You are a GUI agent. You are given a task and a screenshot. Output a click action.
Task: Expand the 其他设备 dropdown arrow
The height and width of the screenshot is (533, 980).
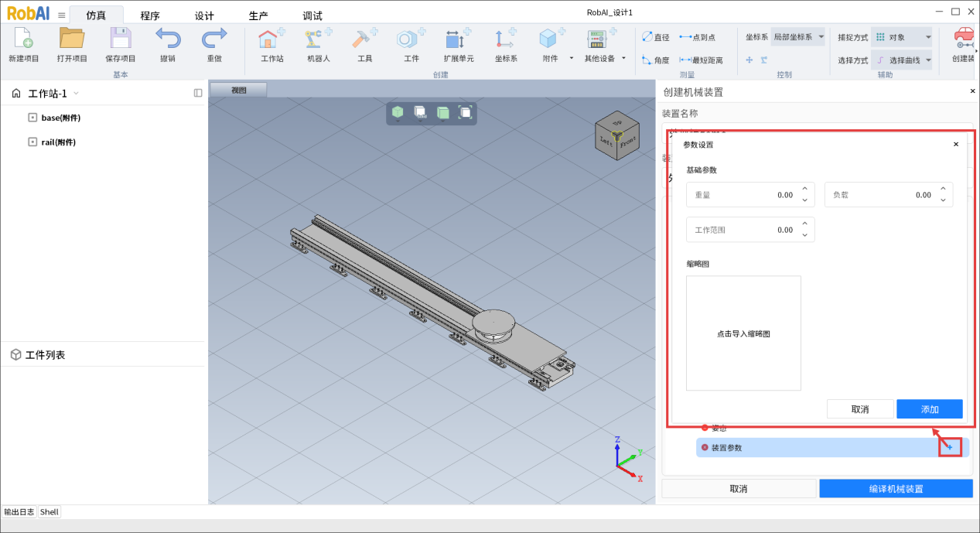(x=623, y=58)
